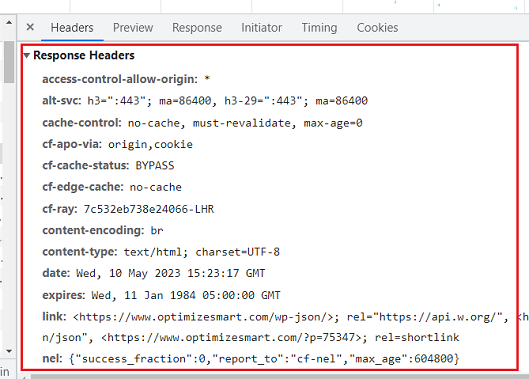Click the alt-svc header value
The width and height of the screenshot is (529, 379).
[x=227, y=101]
